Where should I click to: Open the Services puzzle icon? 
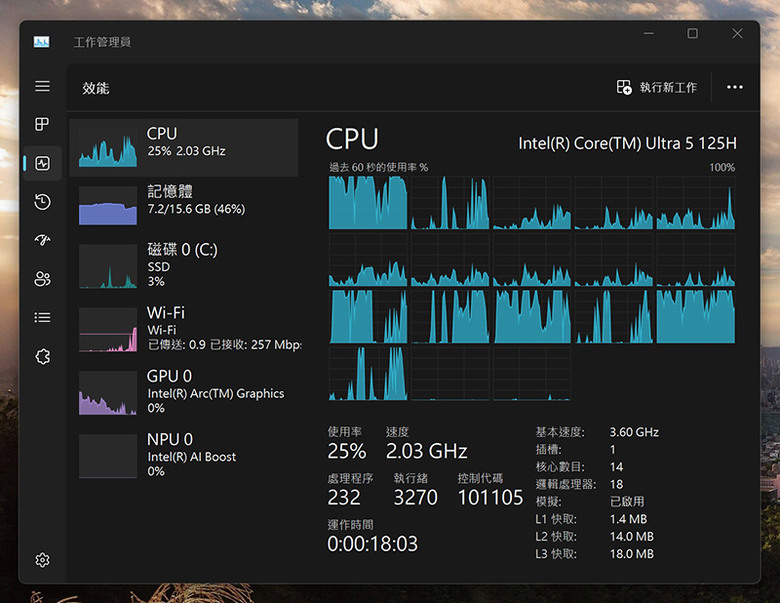click(42, 356)
